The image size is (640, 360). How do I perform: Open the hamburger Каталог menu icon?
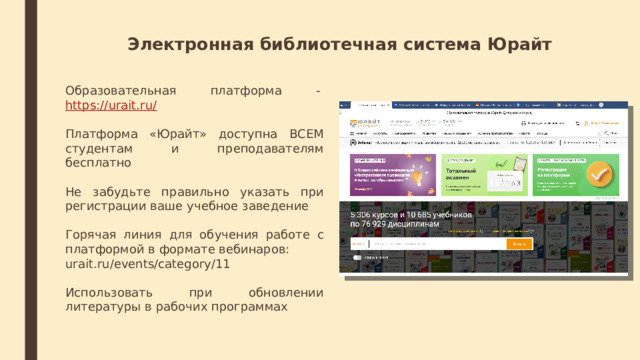click(352, 133)
